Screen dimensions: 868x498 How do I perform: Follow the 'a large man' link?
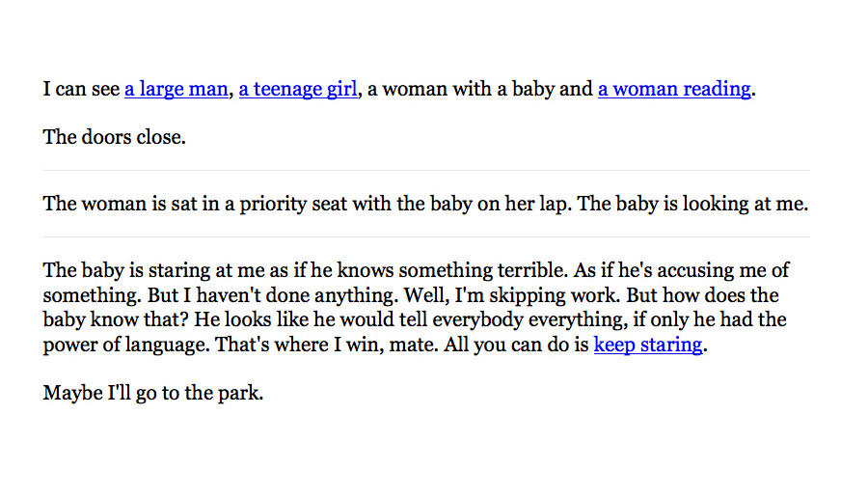(x=176, y=89)
